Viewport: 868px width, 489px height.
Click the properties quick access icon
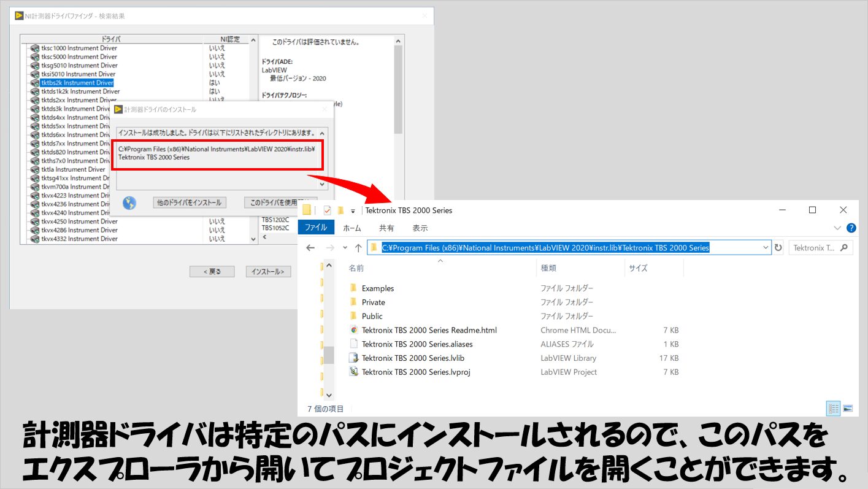coord(327,210)
